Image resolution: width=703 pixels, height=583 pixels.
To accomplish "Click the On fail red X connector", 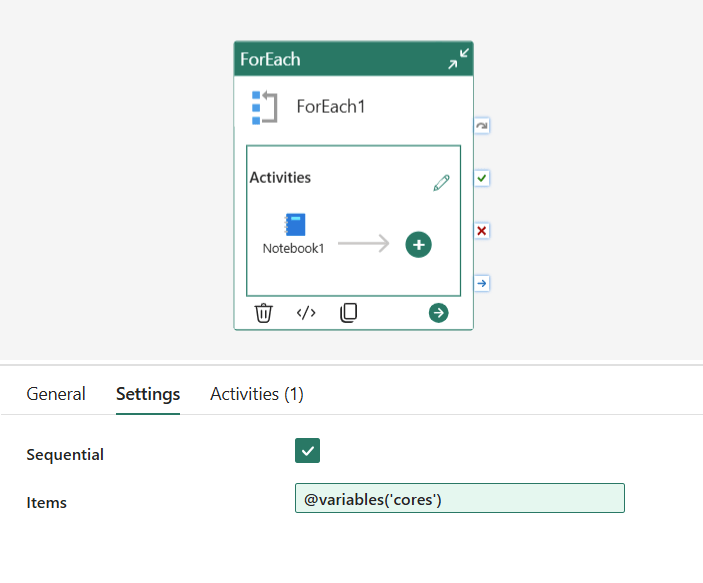I will pyautogui.click(x=482, y=231).
